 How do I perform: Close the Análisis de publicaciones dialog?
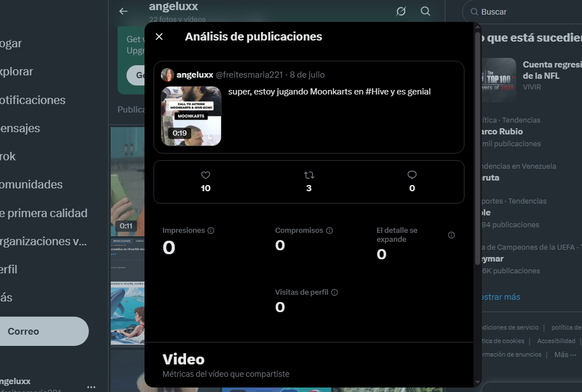tap(159, 37)
